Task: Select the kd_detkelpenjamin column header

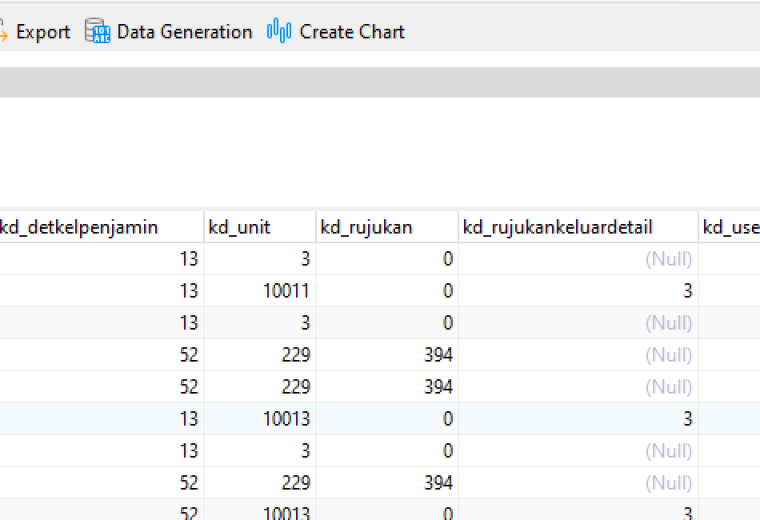Action: point(101,227)
